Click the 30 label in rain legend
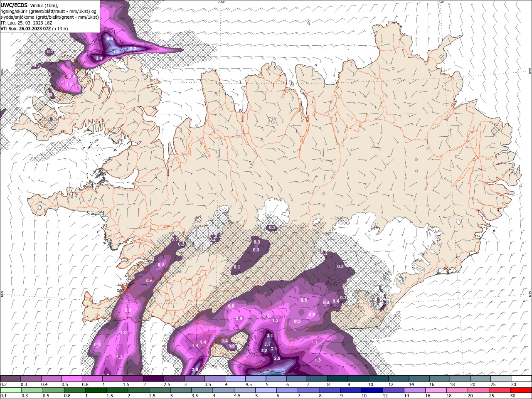532x399 pixels. (x=512, y=396)
